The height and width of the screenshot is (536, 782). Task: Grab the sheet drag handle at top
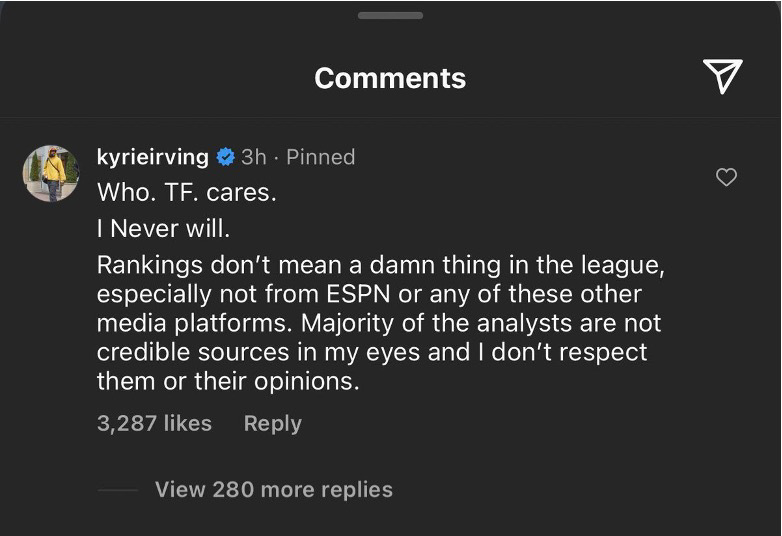[x=390, y=15]
